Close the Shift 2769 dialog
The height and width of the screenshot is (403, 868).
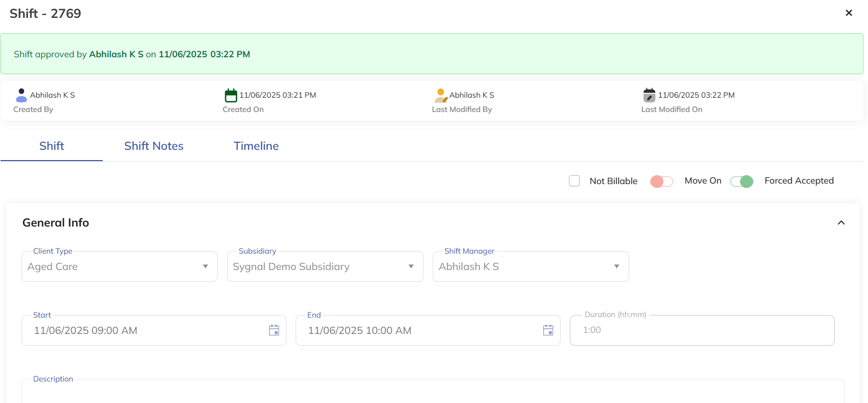(x=849, y=13)
